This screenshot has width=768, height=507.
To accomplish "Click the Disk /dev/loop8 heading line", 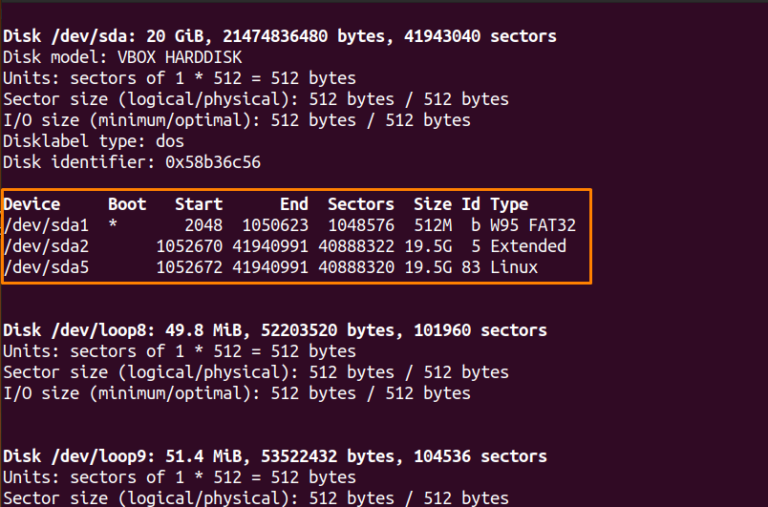I will click(x=275, y=331).
